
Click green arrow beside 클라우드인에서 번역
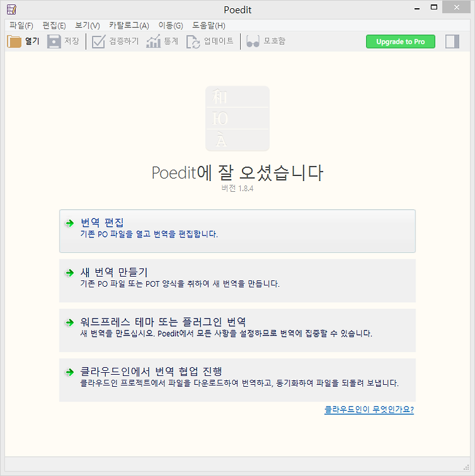click(x=70, y=372)
